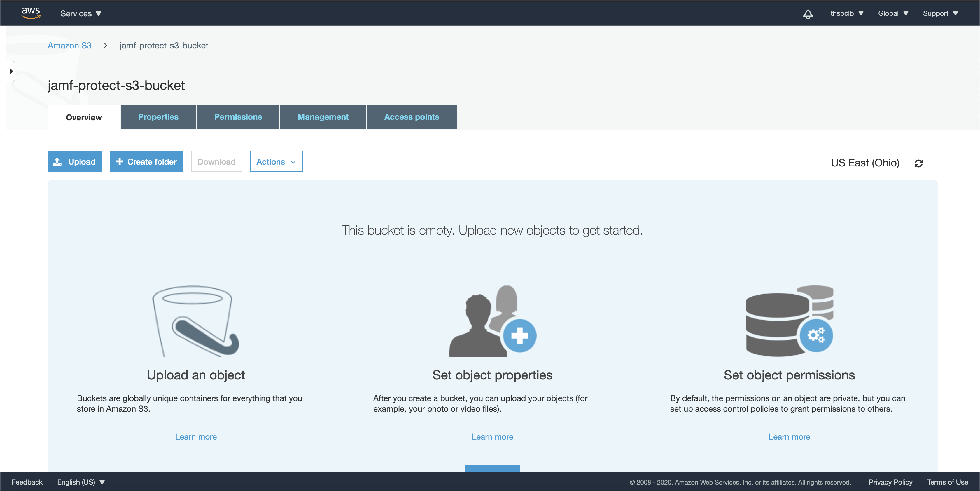
Task: Click the users illustration above Set object properties
Action: coord(493,321)
